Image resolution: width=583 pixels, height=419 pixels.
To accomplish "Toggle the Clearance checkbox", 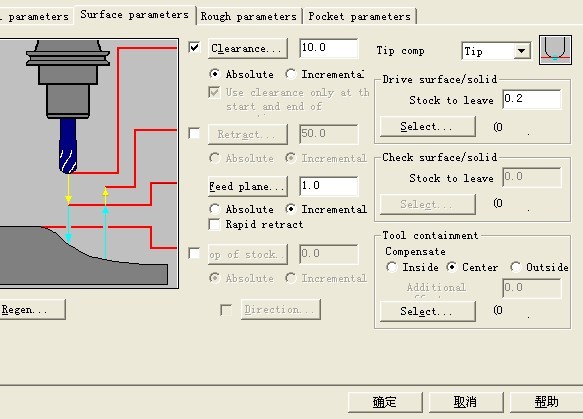I will (194, 48).
